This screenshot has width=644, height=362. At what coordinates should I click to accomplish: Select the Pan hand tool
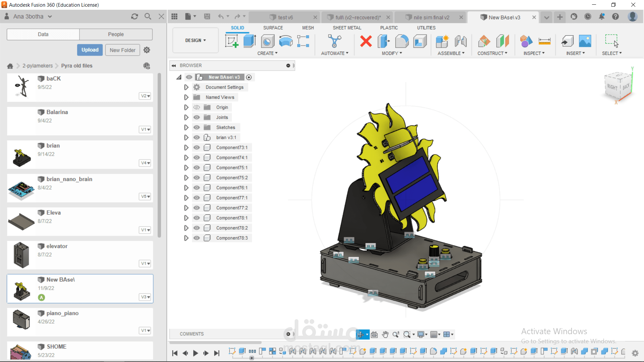click(x=385, y=335)
